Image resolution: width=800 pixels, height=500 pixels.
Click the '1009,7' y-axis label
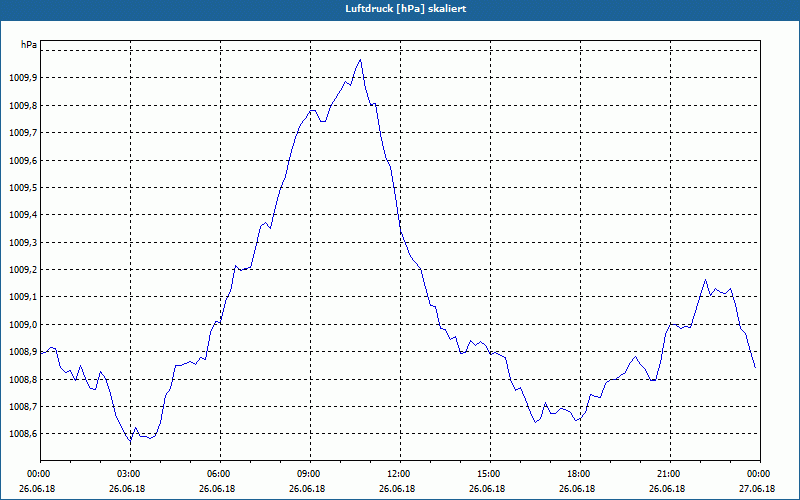pos(23,133)
